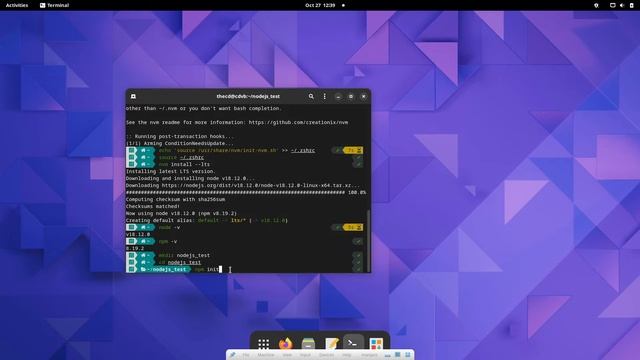
Task: Click the shield tray icon in the top bar
Action: pos(596,5)
